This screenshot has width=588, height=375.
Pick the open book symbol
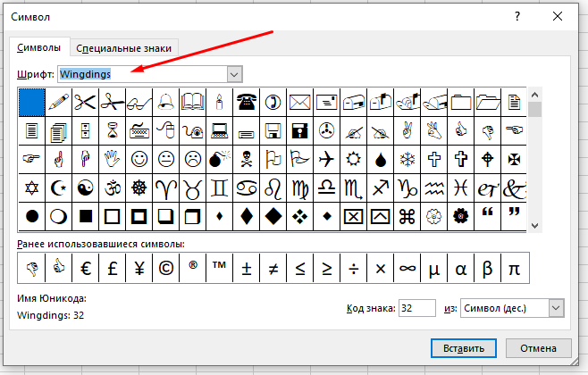pyautogui.click(x=193, y=103)
